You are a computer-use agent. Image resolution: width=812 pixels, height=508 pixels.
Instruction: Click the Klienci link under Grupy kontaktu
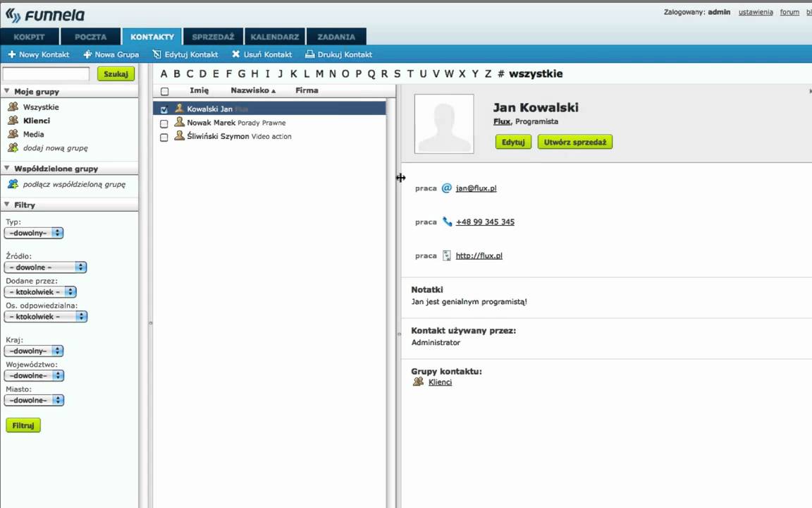pyautogui.click(x=440, y=382)
